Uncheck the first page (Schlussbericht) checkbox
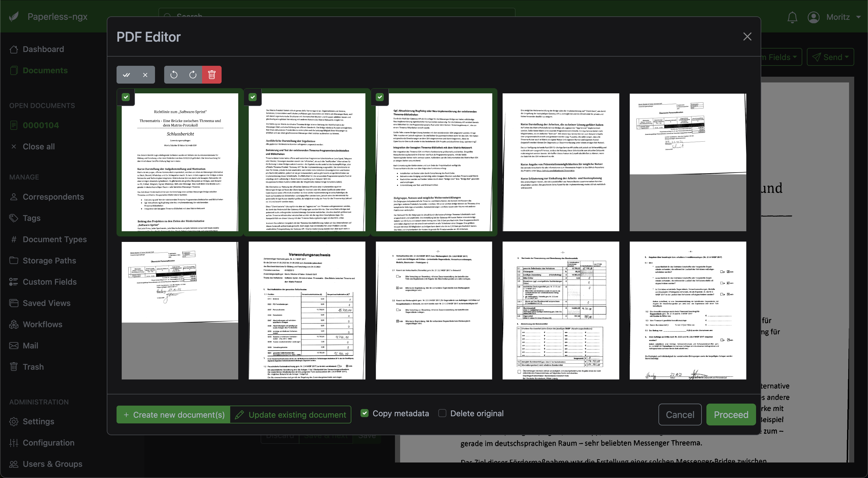868x478 pixels. pos(126,97)
